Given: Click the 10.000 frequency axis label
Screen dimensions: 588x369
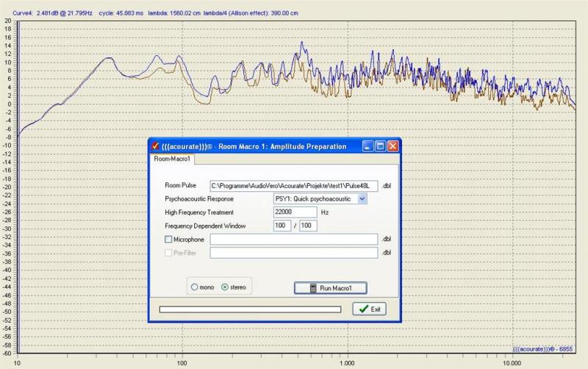Looking at the screenshot, I should click(x=512, y=363).
